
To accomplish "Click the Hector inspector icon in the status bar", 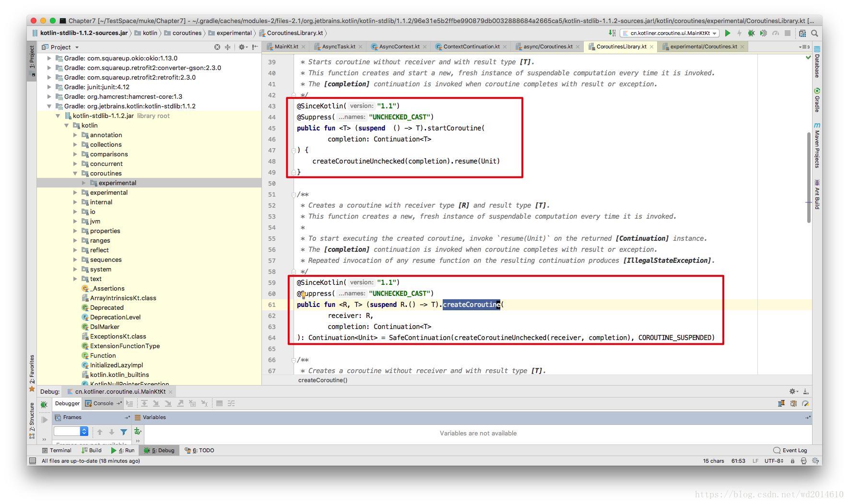I will coord(803,461).
